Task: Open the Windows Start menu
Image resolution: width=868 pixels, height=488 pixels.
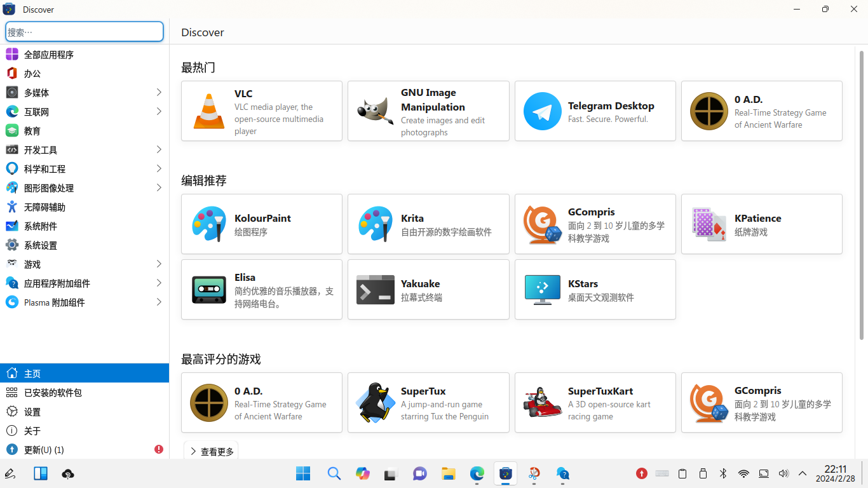Action: click(x=303, y=473)
